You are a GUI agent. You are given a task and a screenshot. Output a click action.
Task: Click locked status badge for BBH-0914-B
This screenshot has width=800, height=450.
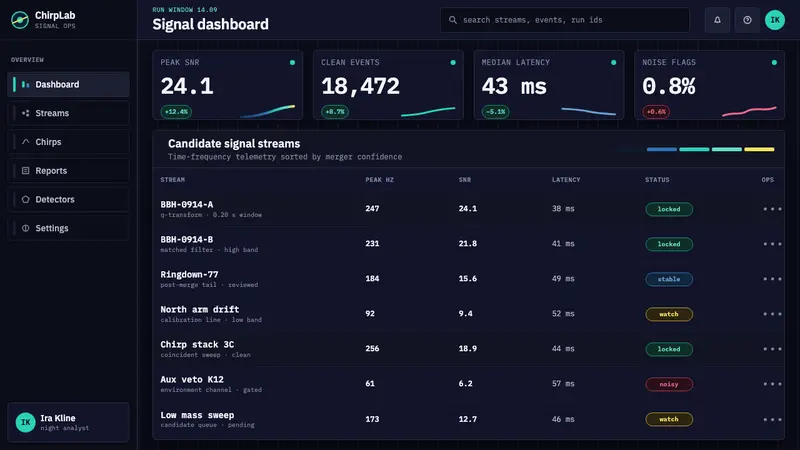(669, 244)
